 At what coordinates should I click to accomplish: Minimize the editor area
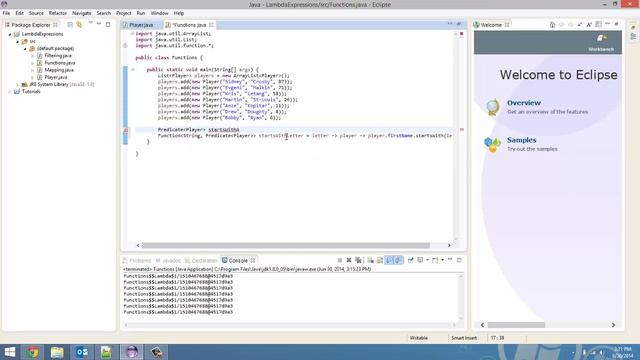pyautogui.click(x=450, y=24)
